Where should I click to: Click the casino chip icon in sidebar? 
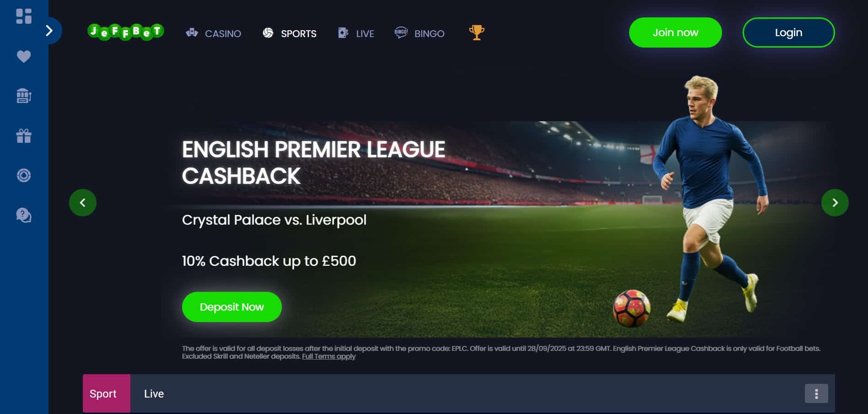click(x=24, y=175)
